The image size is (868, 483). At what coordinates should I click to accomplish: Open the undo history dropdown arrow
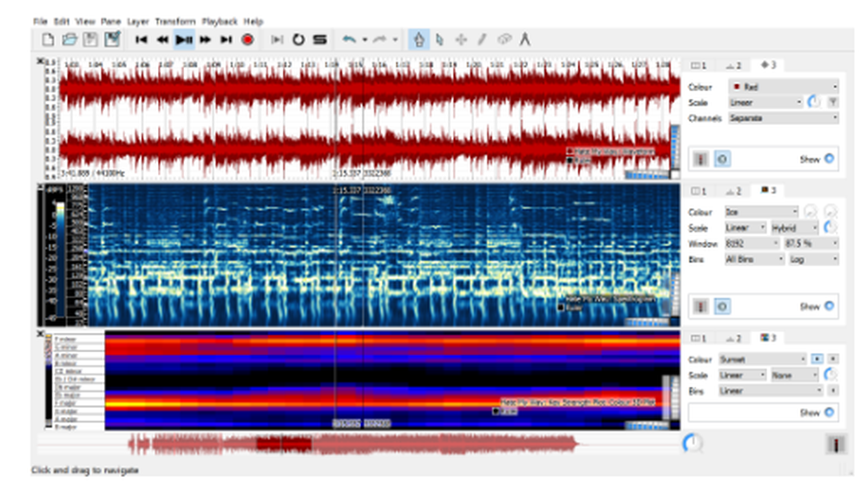click(x=365, y=40)
